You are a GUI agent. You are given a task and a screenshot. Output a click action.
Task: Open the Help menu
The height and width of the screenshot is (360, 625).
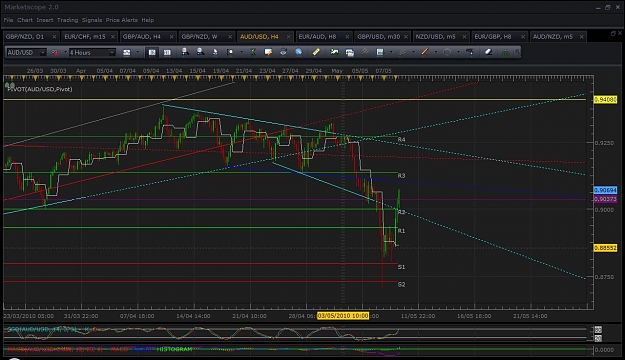pos(147,20)
